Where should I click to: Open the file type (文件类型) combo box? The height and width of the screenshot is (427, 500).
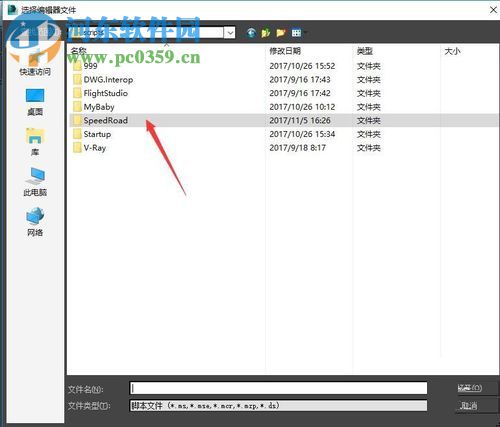pyautogui.click(x=278, y=406)
